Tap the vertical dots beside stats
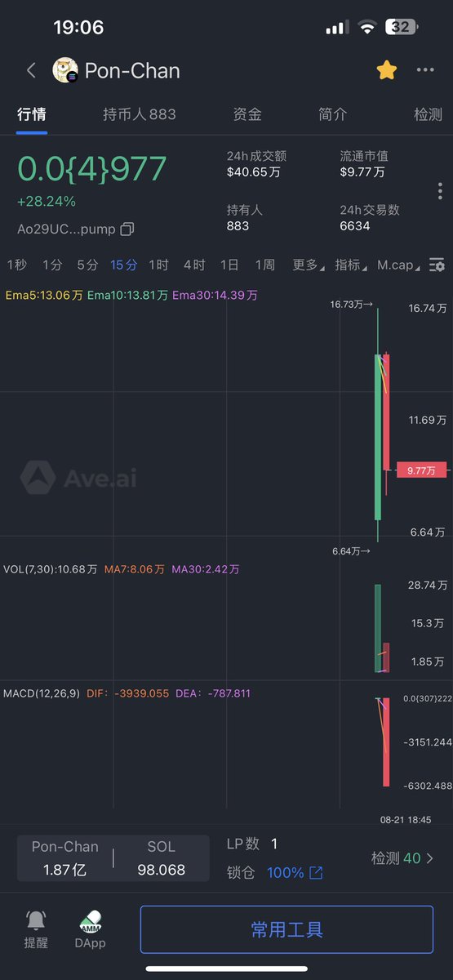453x980 pixels. point(440,191)
